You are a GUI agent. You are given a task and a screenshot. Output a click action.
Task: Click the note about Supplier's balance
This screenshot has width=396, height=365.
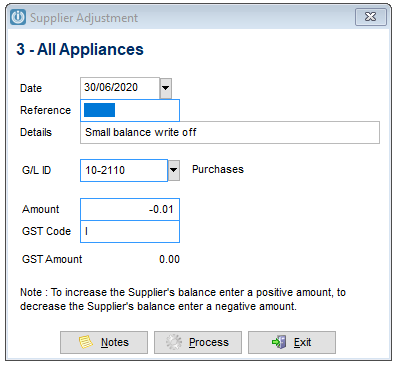pyautogui.click(x=183, y=299)
